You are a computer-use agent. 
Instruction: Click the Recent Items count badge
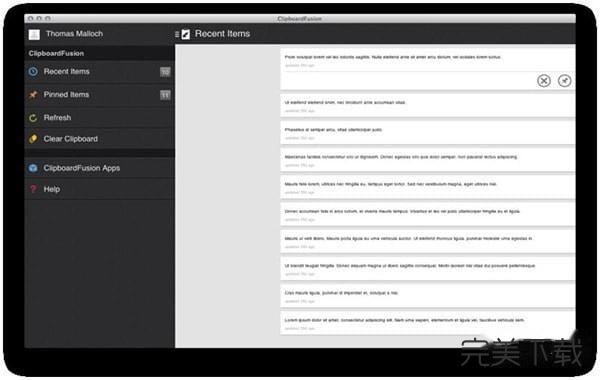[165, 72]
